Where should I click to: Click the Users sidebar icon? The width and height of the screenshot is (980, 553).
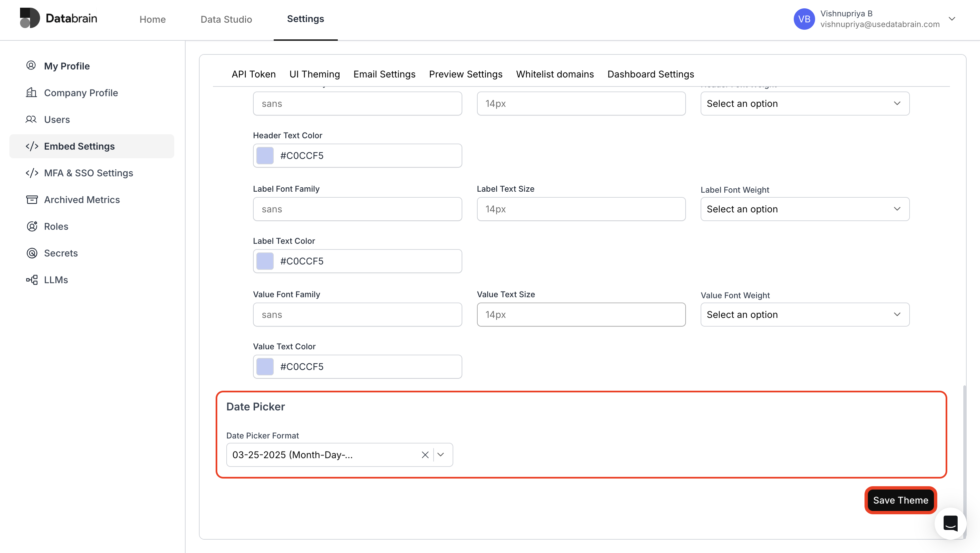pyautogui.click(x=31, y=119)
